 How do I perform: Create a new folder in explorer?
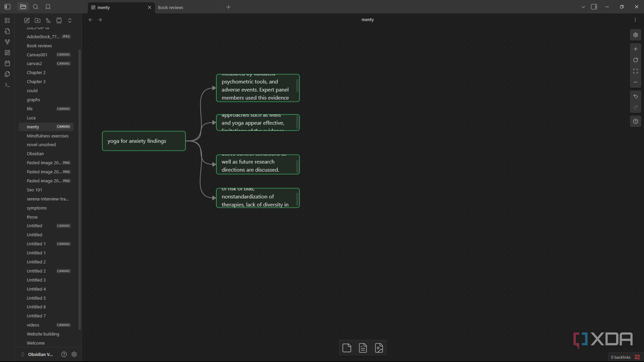point(38,20)
